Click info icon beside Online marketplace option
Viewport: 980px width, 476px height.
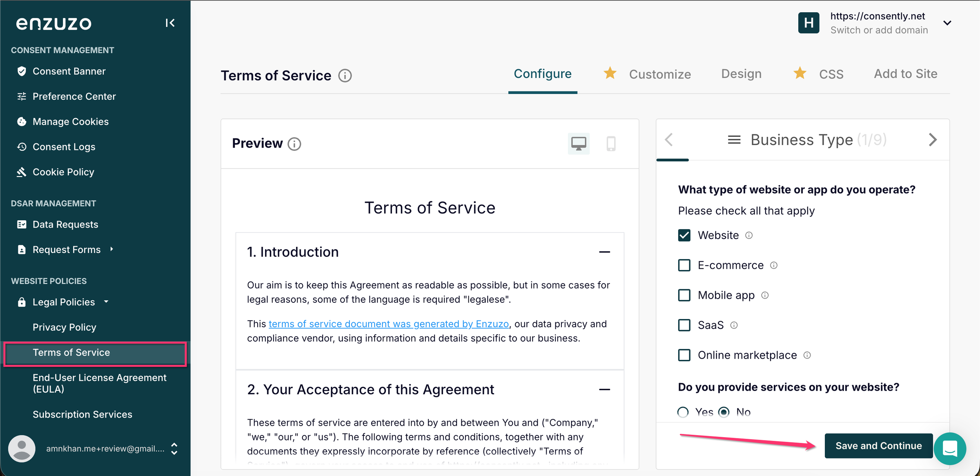pos(807,355)
